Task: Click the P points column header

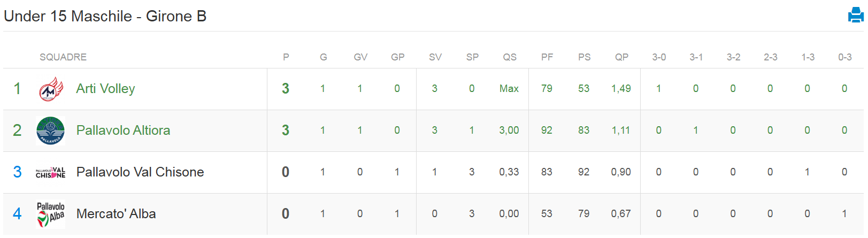Action: click(286, 57)
